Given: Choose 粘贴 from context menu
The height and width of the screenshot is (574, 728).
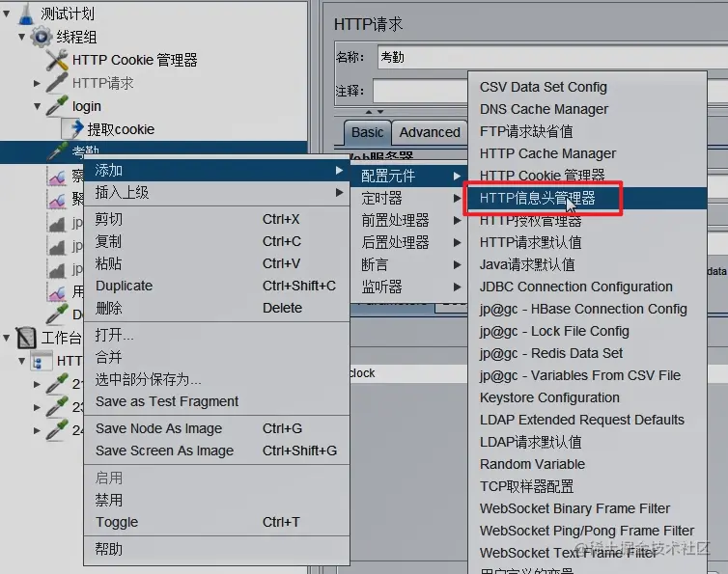Looking at the screenshot, I should click(x=216, y=263).
